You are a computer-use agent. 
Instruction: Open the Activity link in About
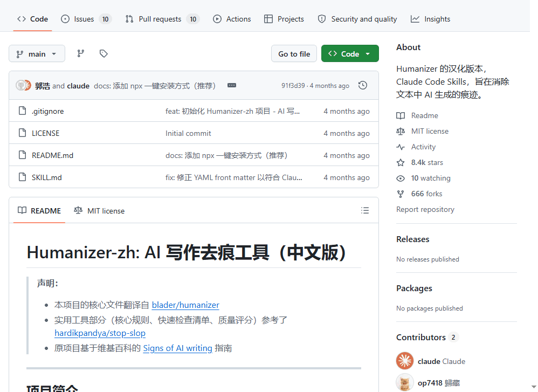[423, 147]
